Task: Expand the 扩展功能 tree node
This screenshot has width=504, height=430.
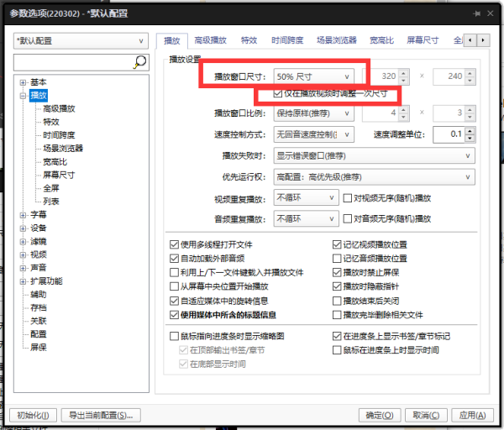Action: [23, 281]
